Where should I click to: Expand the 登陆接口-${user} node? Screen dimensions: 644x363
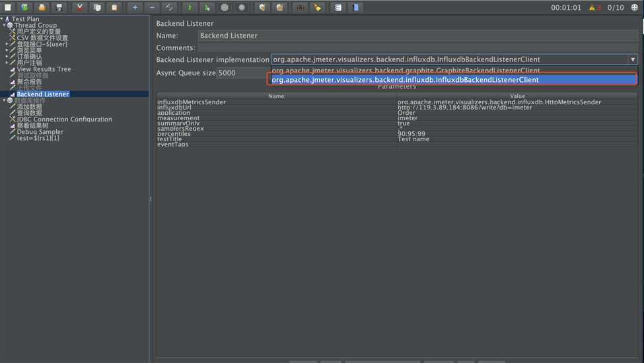click(7, 44)
